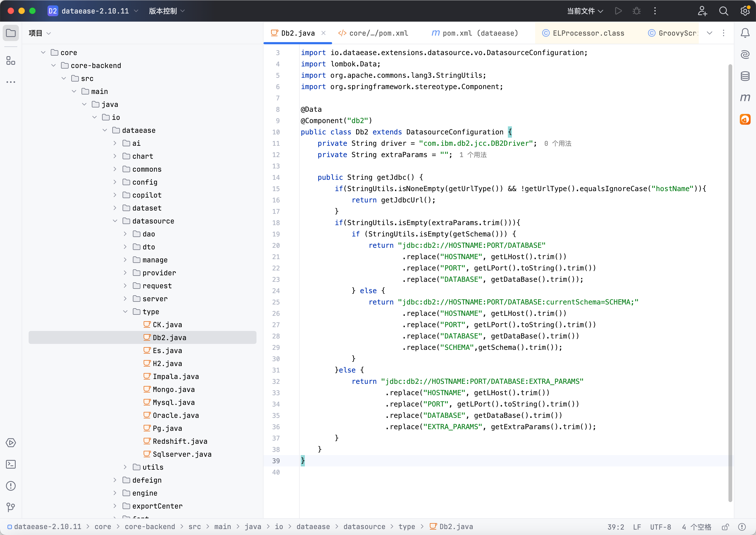This screenshot has height=535, width=756.
Task: Expand the engine folder
Action: coord(115,493)
